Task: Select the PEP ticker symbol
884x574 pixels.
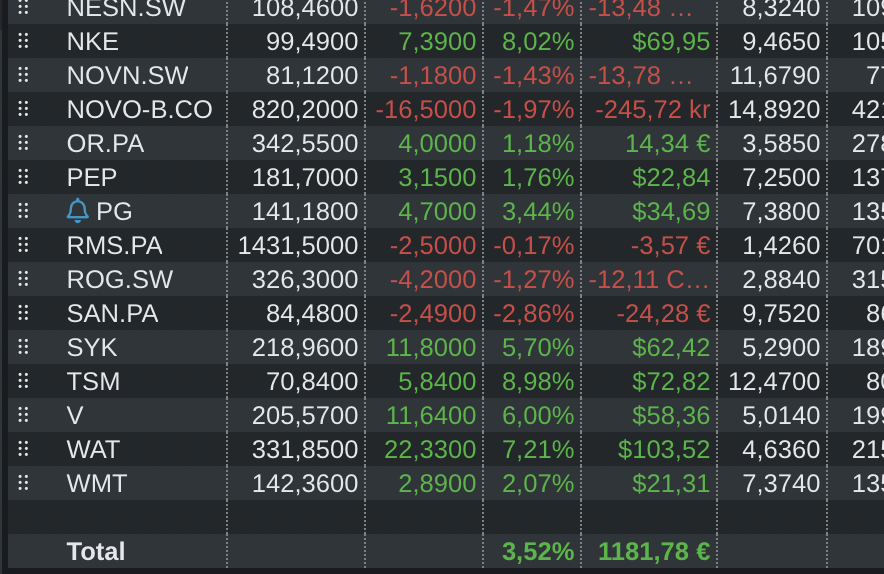Action: click(92, 178)
